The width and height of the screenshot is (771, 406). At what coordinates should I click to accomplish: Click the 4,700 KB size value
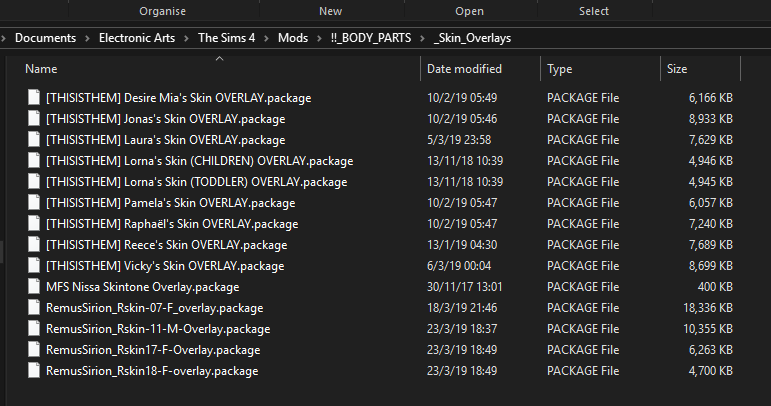coord(711,371)
